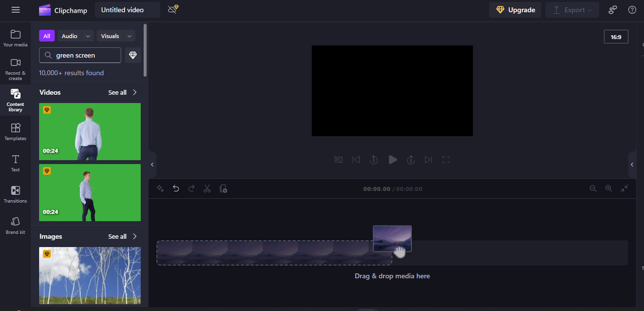The width and height of the screenshot is (644, 311).
Task: Open Text sidebar tab
Action: click(16, 163)
